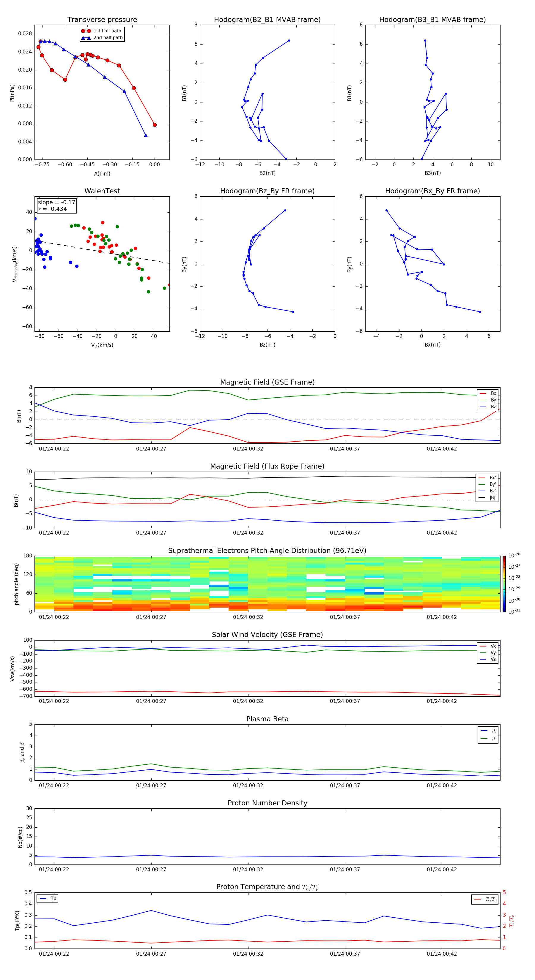This screenshot has width=535, height=980.
Task: Click the 'B2(nT)' x-axis label
Action: pos(267,173)
